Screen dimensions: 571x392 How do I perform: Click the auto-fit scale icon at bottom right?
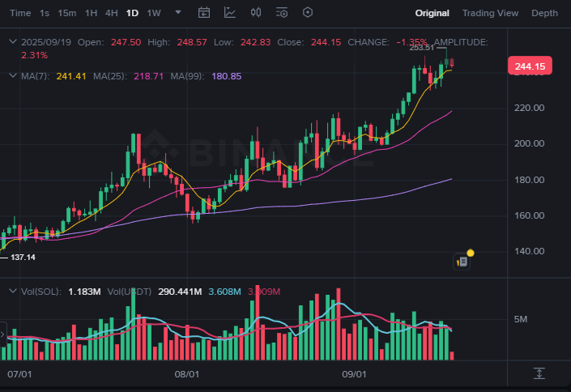(x=539, y=373)
